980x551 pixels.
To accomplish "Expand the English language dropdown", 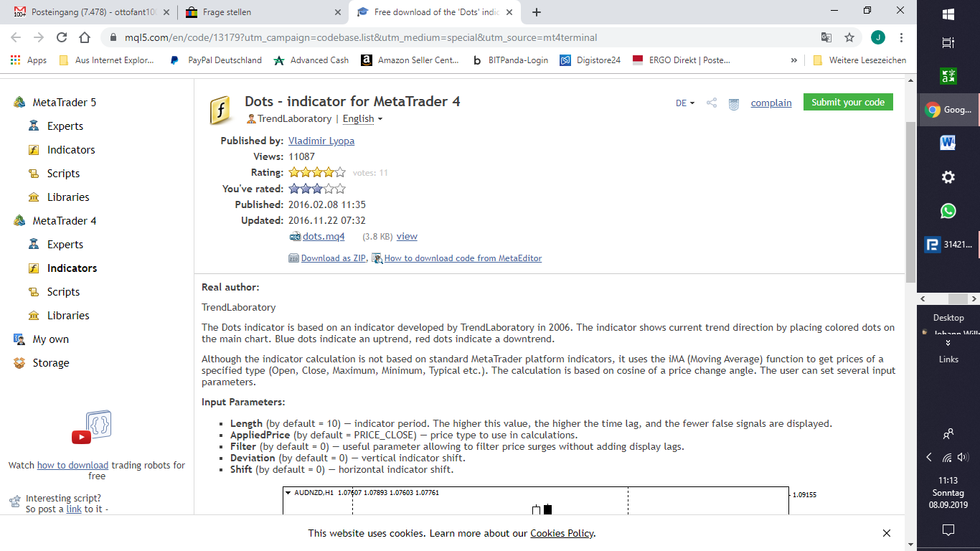I will [x=362, y=119].
